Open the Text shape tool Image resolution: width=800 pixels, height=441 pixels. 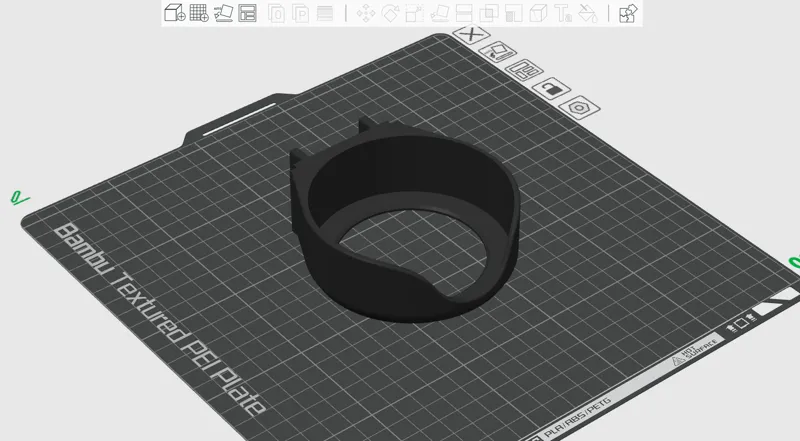click(563, 13)
